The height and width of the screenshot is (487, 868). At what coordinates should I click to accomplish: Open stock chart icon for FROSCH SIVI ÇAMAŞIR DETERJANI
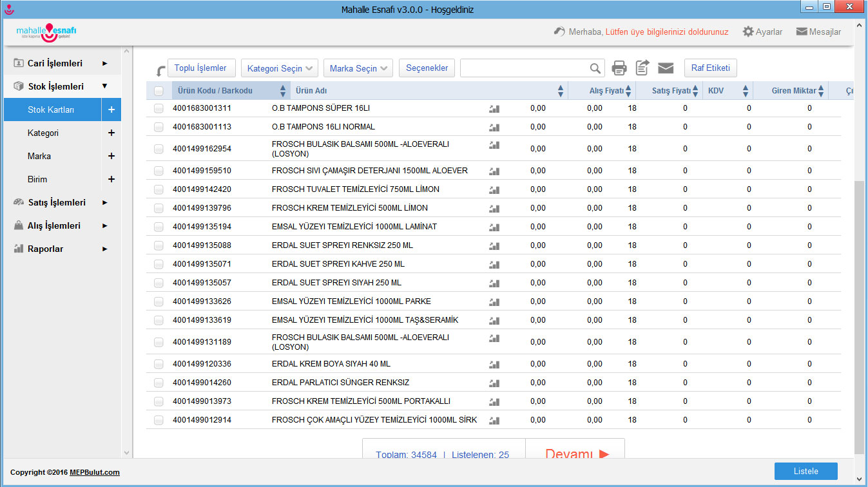pyautogui.click(x=494, y=171)
